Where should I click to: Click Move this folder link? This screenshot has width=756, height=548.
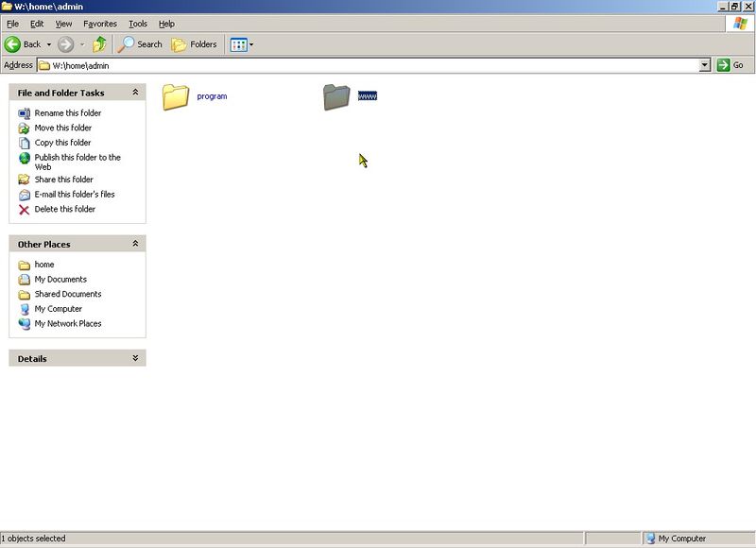[x=63, y=128]
